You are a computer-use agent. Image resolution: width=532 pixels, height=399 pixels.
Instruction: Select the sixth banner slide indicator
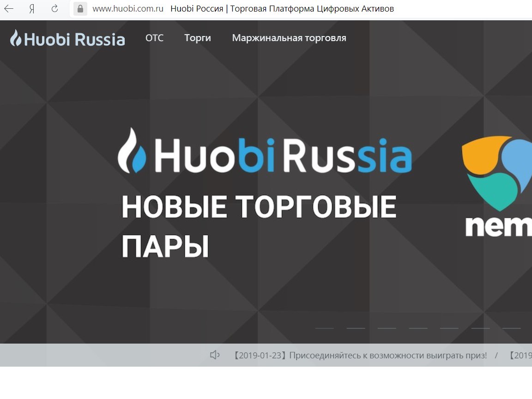[480, 328]
